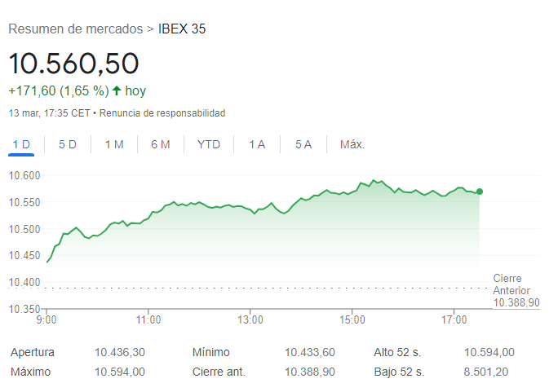Select the YTD tab
Viewport: 558px width, 392px height.
point(209,145)
